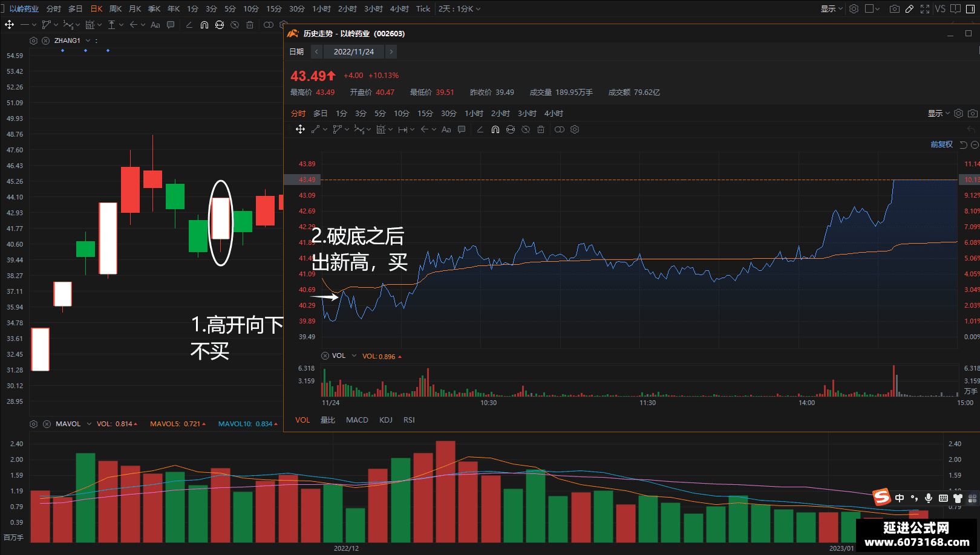Select the pencil drawing tool in top bar
The image size is (980, 555).
tap(909, 9)
